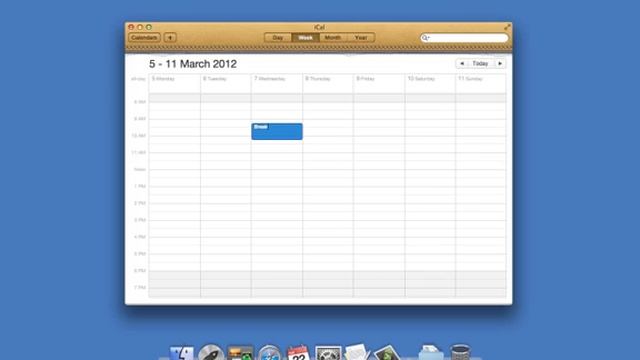Focus the iCal search field
The height and width of the screenshot is (360, 640).
pyautogui.click(x=464, y=38)
